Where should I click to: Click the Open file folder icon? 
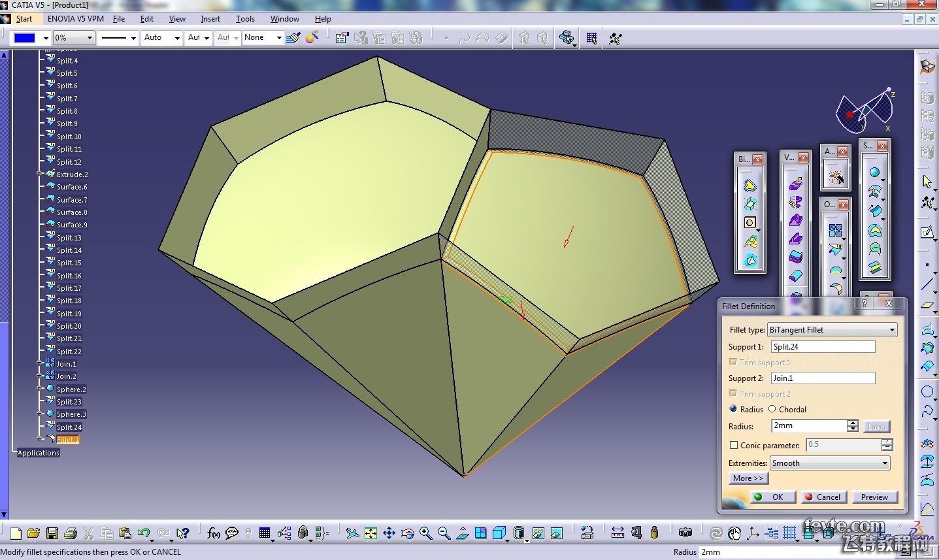tap(34, 534)
